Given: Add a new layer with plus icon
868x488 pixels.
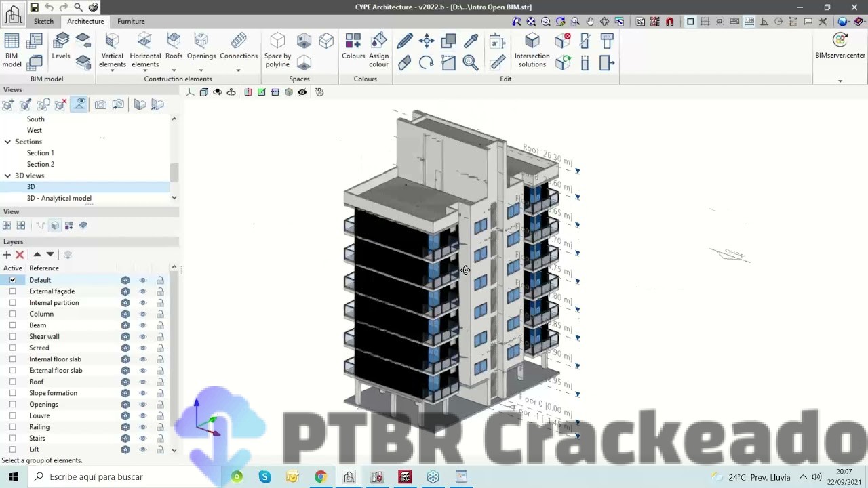Looking at the screenshot, I should pyautogui.click(x=7, y=255).
